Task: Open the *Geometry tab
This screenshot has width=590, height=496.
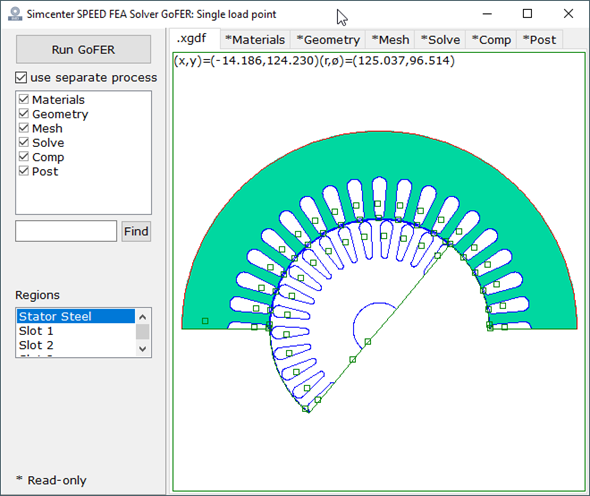Action: tap(328, 40)
